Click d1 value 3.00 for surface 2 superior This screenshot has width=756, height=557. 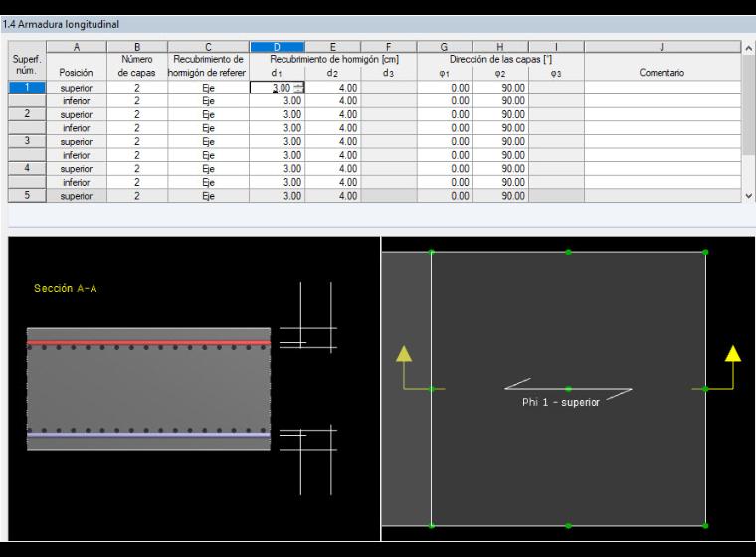click(277, 114)
